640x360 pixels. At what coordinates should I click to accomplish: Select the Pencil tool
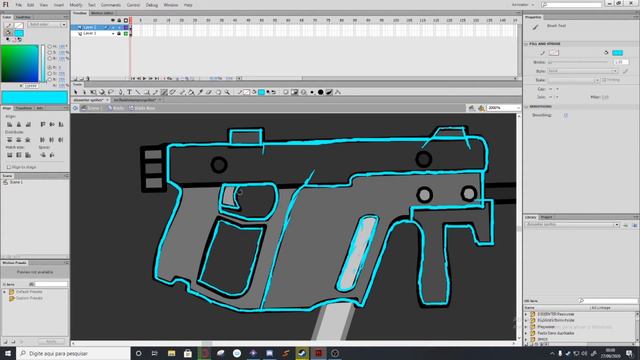(x=155, y=92)
